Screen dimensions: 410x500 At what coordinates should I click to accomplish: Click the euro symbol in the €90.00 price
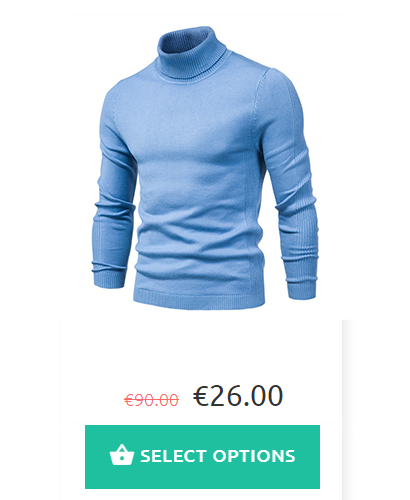pyautogui.click(x=128, y=400)
